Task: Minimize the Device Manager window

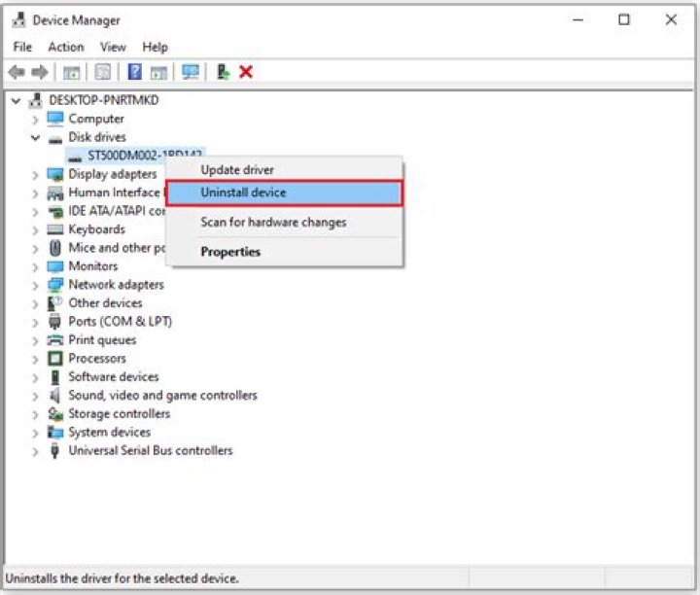Action: [x=578, y=19]
